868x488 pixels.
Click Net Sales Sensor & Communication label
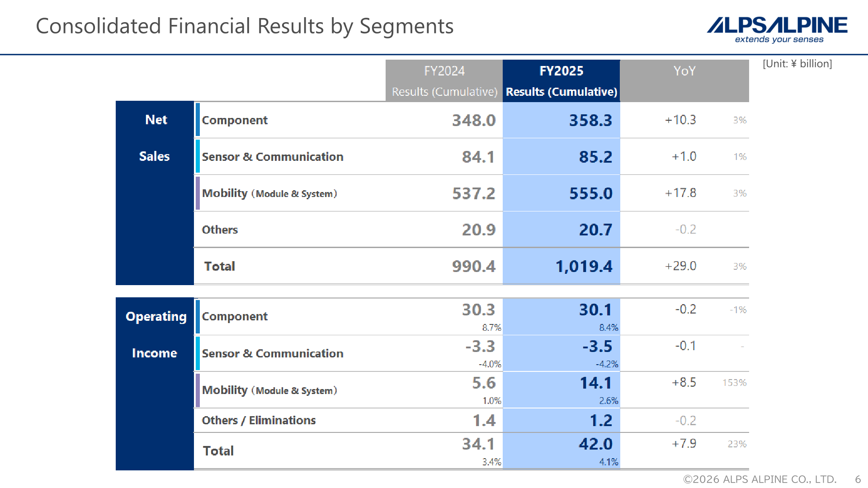coord(273,157)
